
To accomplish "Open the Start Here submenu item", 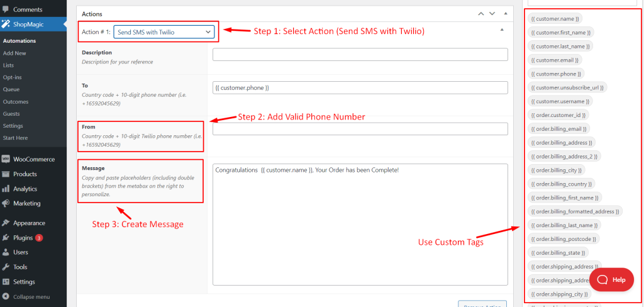I will click(x=15, y=138).
